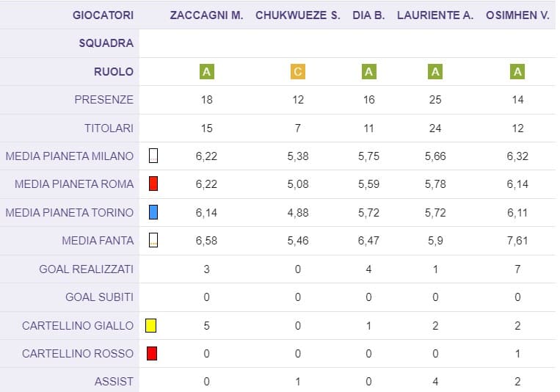Select the LAURIENTE A. column header
The image size is (560, 392).
[x=435, y=15]
